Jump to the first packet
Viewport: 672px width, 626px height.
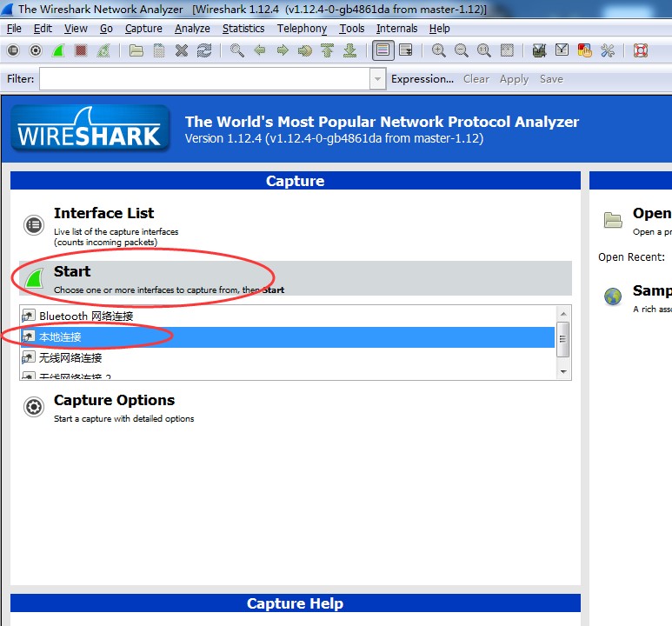pyautogui.click(x=328, y=50)
